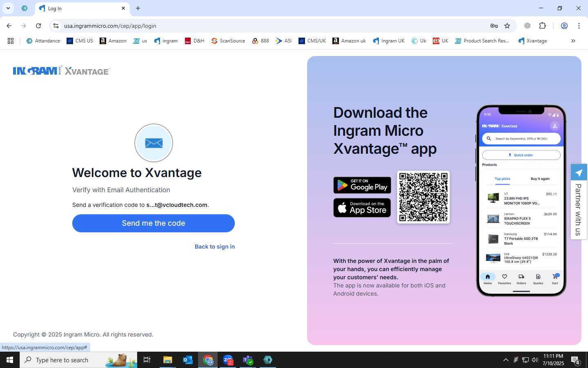Open the ingram bookmark
Screen dimensions: 588x368
tap(166, 41)
